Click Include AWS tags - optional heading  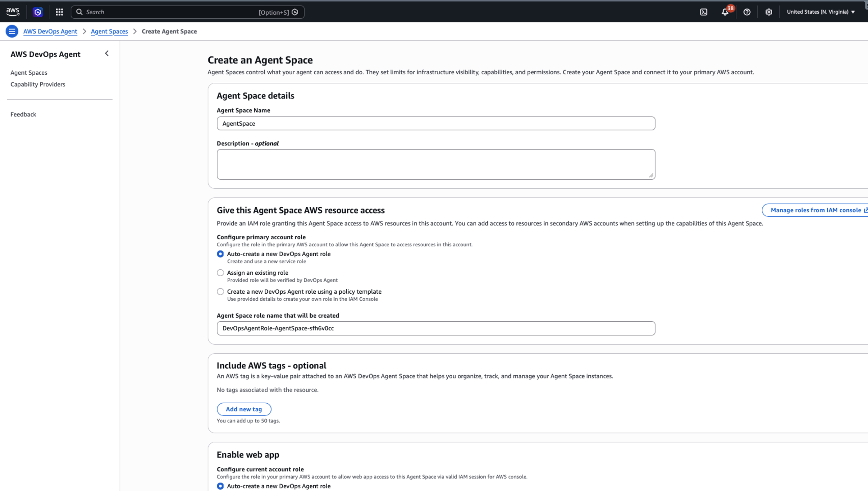272,365
